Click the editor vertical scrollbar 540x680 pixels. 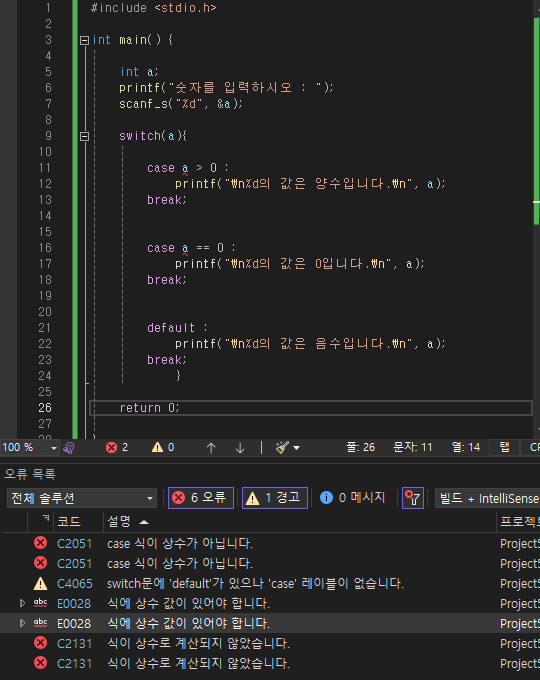pos(536,217)
